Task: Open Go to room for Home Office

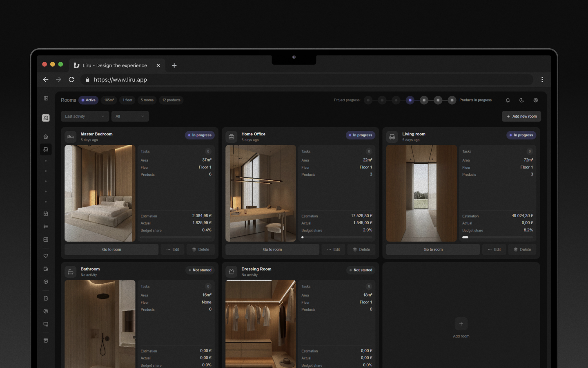Action: pos(272,249)
